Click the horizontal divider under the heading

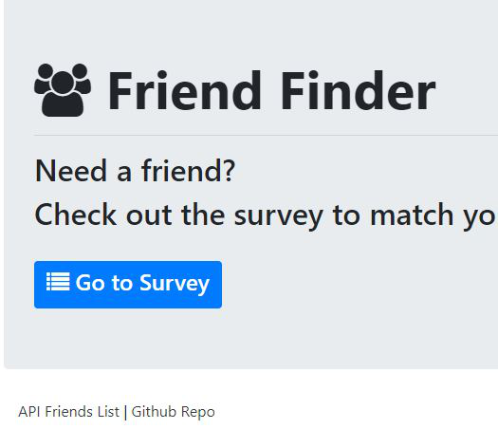tap(266, 135)
